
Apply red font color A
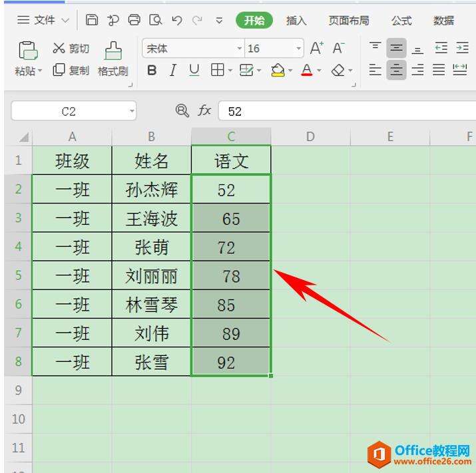coord(307,70)
